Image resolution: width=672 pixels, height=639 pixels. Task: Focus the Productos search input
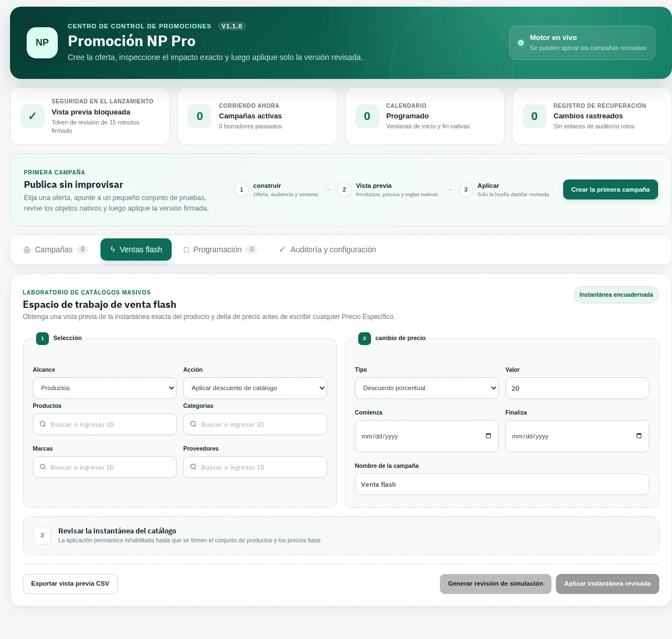pos(104,424)
